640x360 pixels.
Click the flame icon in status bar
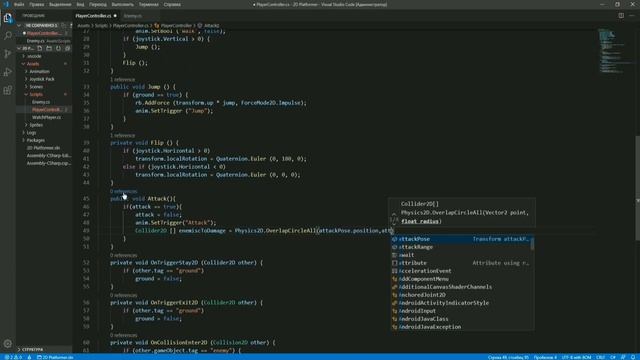tap(29, 357)
